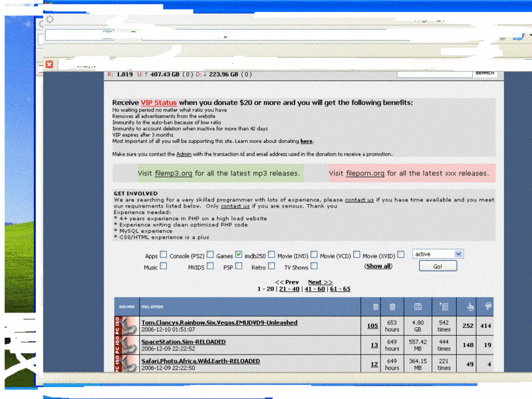Uncheck the Games category checkbox
This screenshot has width=532, height=399.
pos(239,255)
